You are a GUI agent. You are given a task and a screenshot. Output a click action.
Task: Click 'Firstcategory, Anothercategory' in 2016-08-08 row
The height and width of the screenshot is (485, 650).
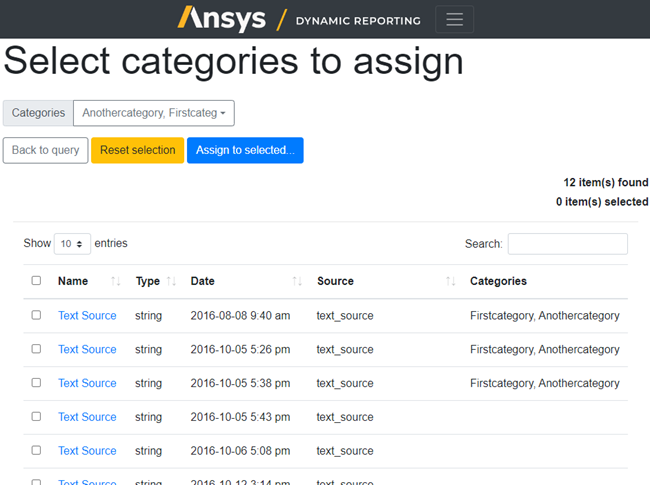[x=545, y=316]
